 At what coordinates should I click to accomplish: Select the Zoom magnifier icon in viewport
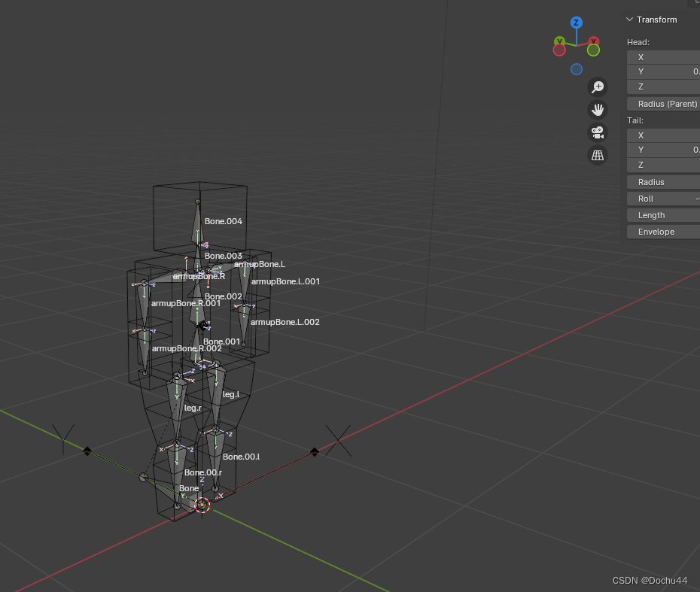597,87
